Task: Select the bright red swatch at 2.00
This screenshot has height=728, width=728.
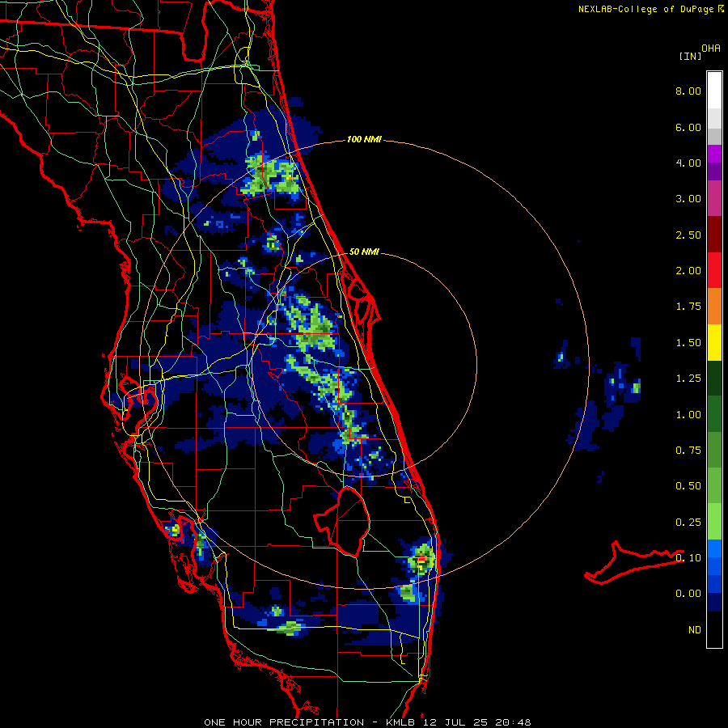Action: pyautogui.click(x=714, y=270)
